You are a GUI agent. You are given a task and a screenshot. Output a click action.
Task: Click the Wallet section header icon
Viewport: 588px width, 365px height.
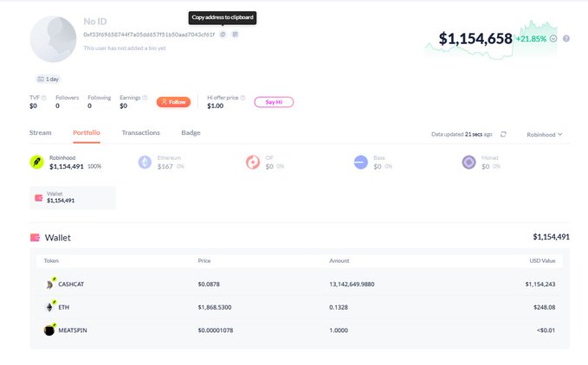tap(35, 238)
